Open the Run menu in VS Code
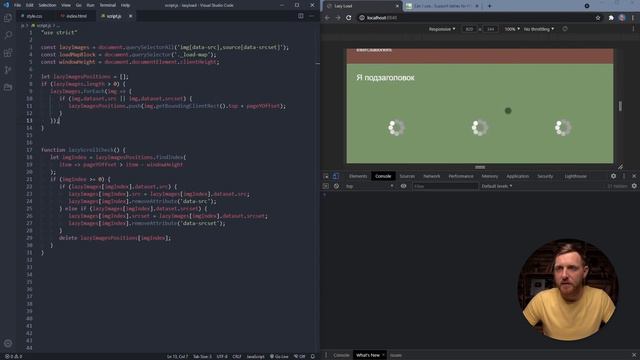 click(90, 5)
